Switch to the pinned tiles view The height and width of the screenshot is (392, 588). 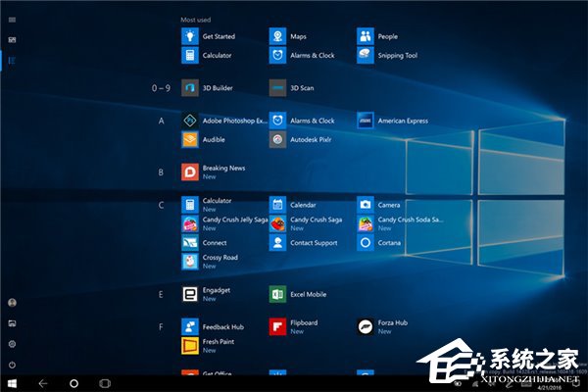[12, 39]
